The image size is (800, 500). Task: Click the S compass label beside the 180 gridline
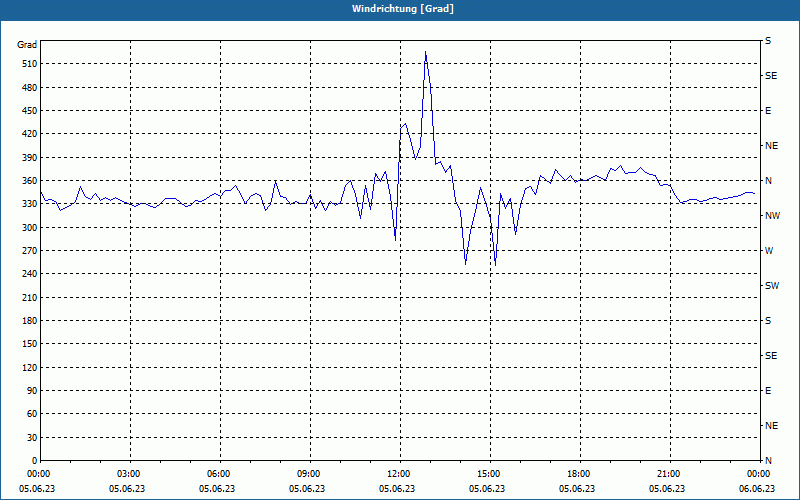coord(768,320)
